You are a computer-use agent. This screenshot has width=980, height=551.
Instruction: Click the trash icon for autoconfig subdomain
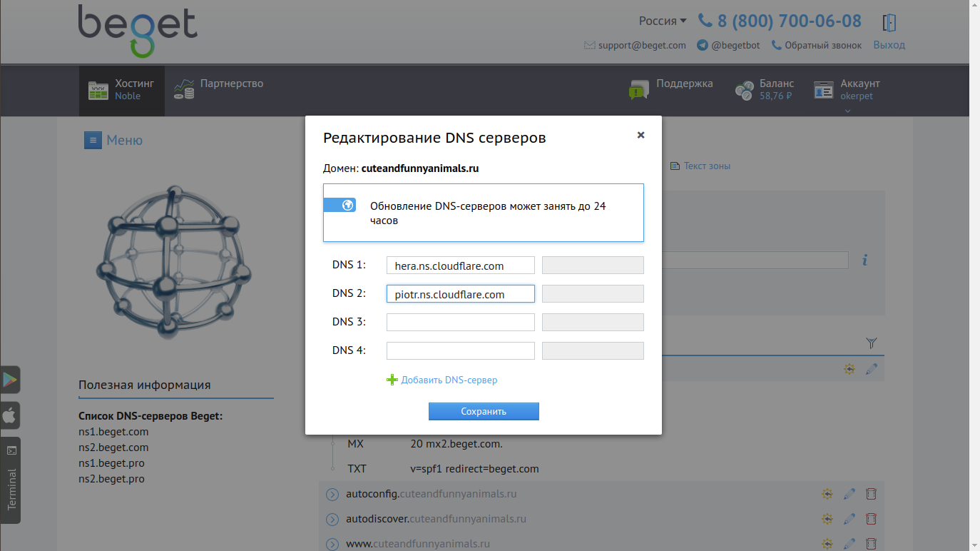[871, 494]
